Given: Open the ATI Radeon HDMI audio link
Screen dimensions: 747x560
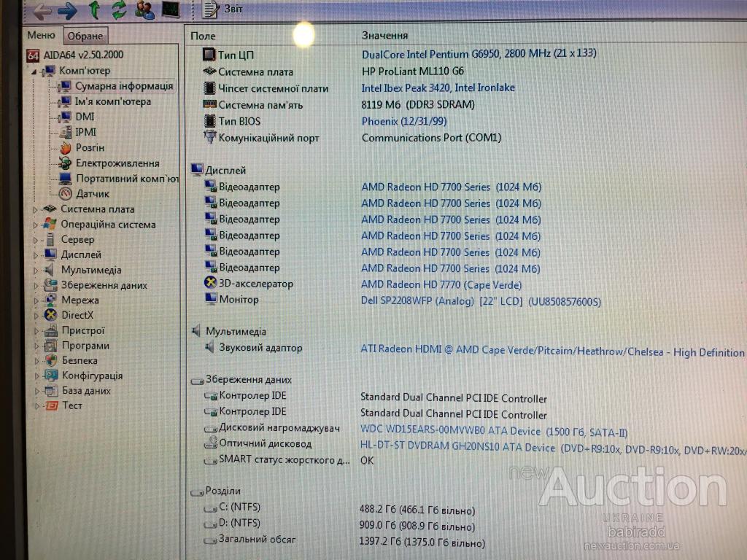Looking at the screenshot, I should click(x=552, y=351).
